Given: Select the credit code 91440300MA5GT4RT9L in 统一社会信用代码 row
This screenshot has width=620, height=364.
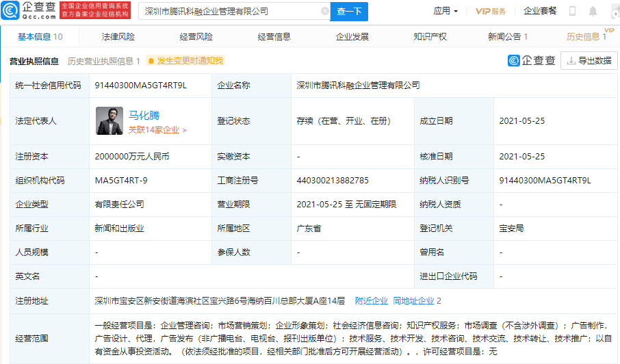Looking at the screenshot, I should click(141, 86).
